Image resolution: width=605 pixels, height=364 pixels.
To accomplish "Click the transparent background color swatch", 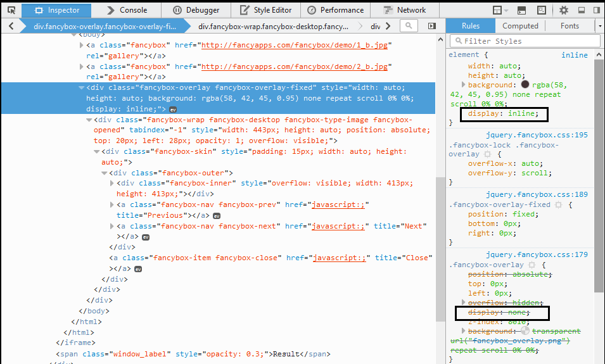I will (525, 330).
